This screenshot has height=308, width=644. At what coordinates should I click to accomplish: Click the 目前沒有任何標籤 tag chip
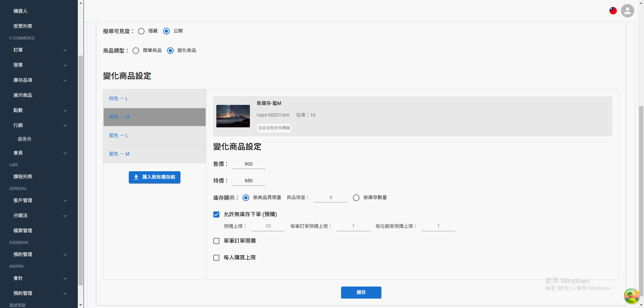(274, 128)
